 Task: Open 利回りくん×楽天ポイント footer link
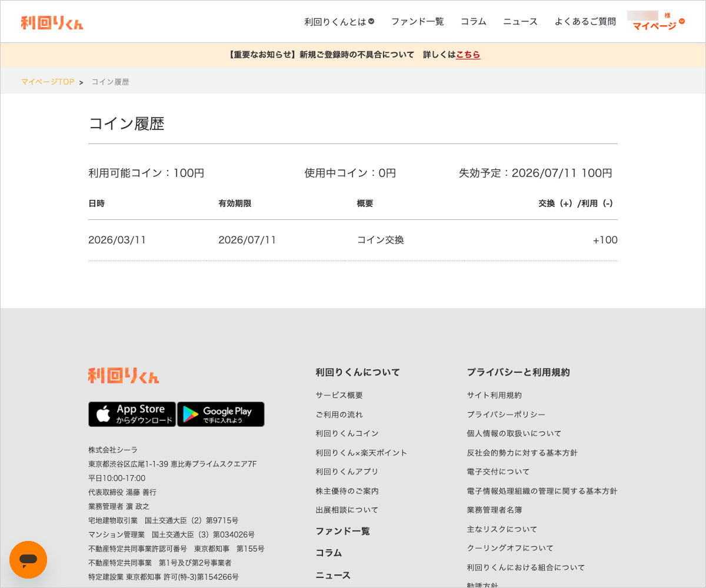point(361,453)
